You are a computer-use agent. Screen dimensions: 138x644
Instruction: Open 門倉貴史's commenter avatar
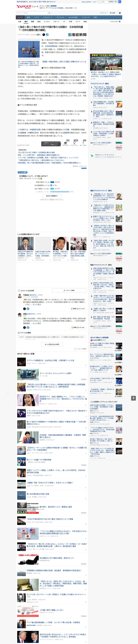20,296
